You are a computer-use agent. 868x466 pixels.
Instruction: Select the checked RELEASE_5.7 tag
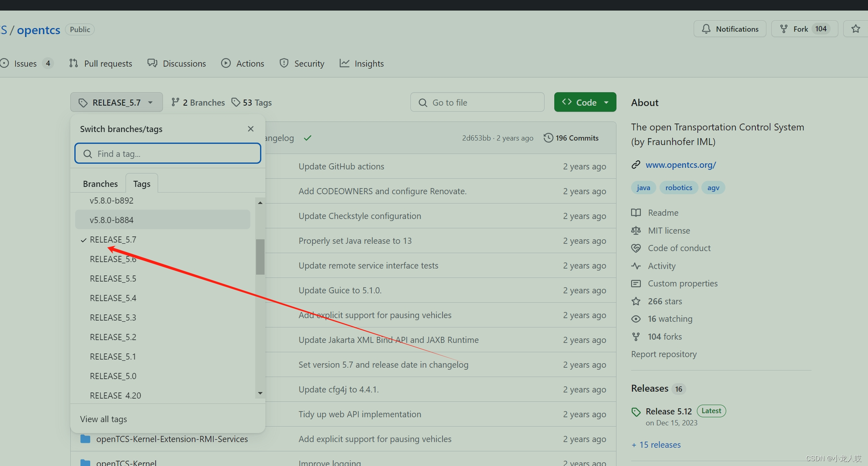click(113, 240)
